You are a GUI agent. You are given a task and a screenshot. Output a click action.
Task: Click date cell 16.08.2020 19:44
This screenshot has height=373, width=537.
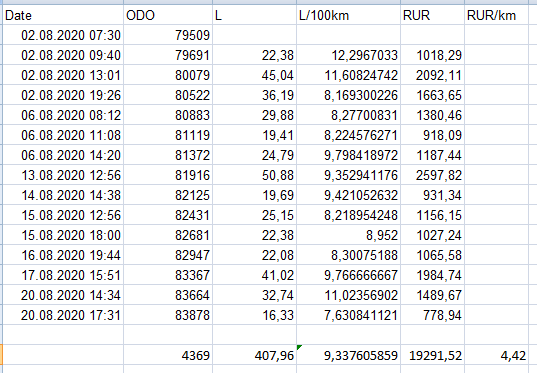(x=63, y=255)
